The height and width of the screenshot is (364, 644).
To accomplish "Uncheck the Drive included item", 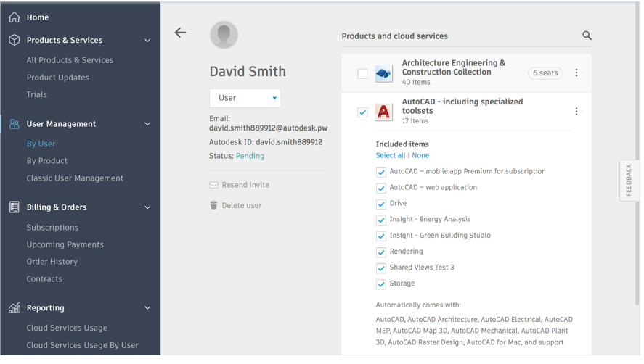I will pos(381,204).
